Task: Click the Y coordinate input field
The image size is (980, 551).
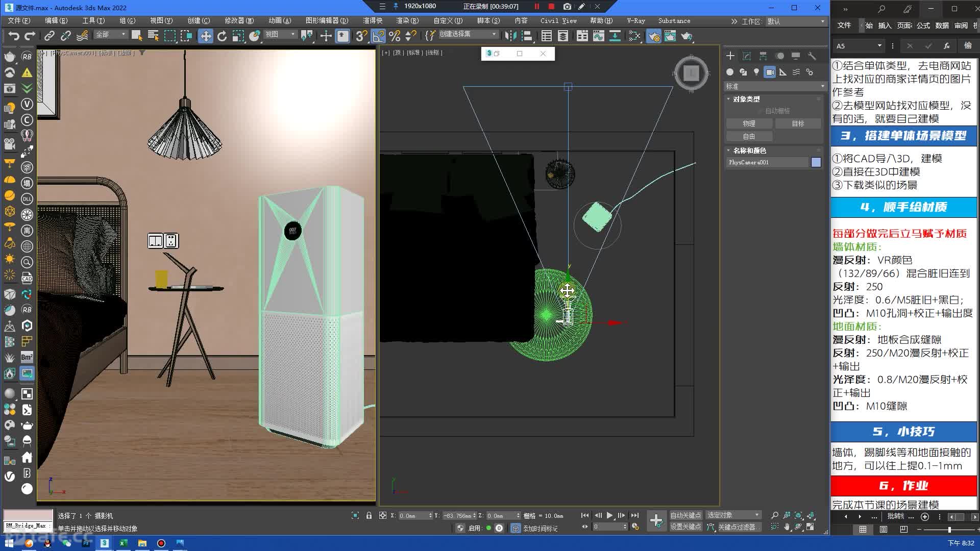Action: 456,516
